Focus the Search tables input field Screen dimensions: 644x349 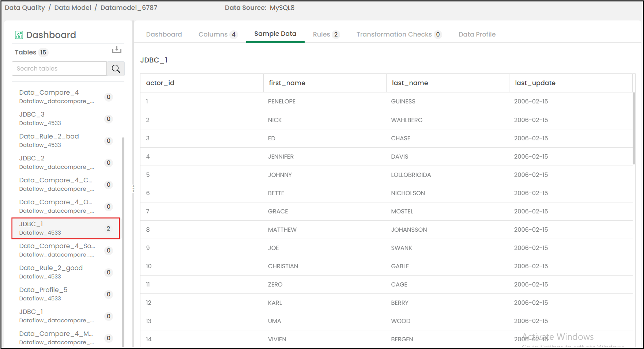(x=59, y=69)
